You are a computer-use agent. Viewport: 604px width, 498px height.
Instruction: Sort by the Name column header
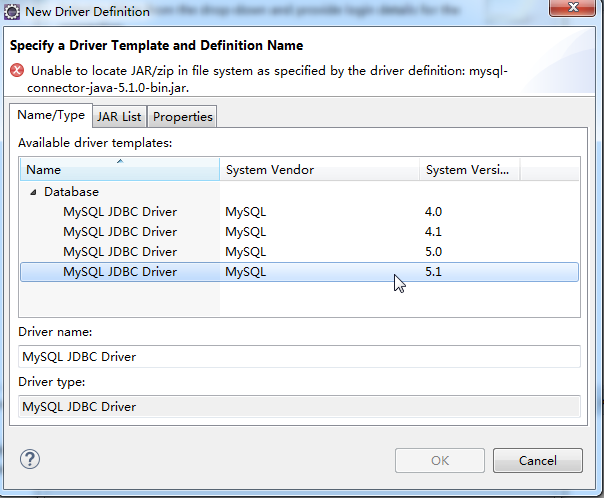[120, 169]
